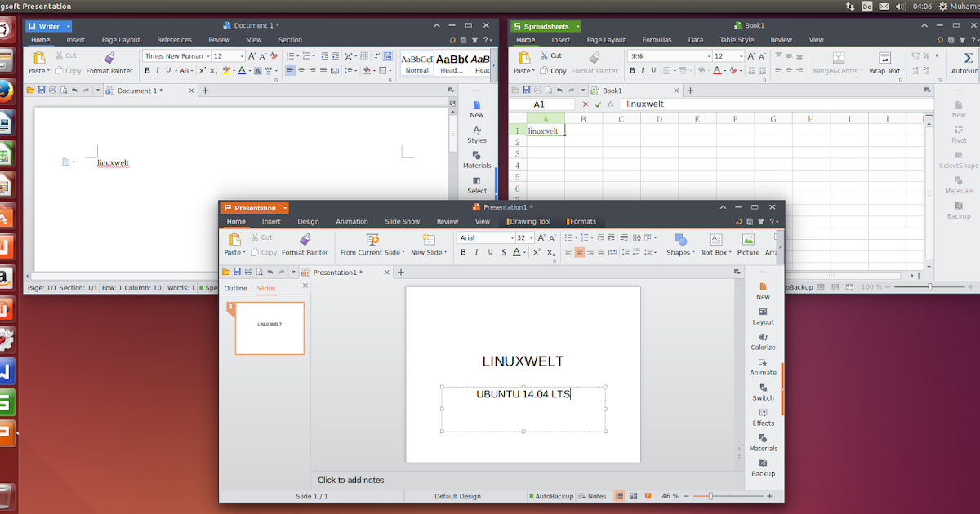Click Paste icon in Presentation ribbon

click(234, 239)
